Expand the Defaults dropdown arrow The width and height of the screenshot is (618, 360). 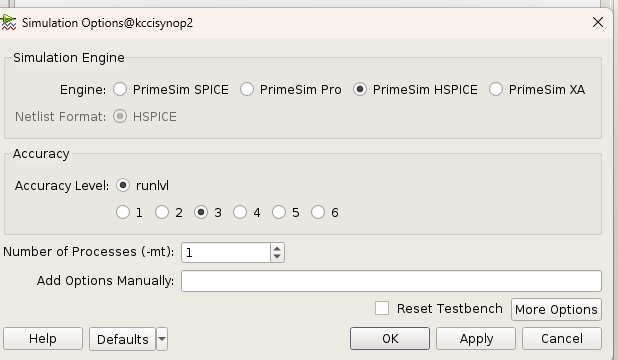(162, 339)
